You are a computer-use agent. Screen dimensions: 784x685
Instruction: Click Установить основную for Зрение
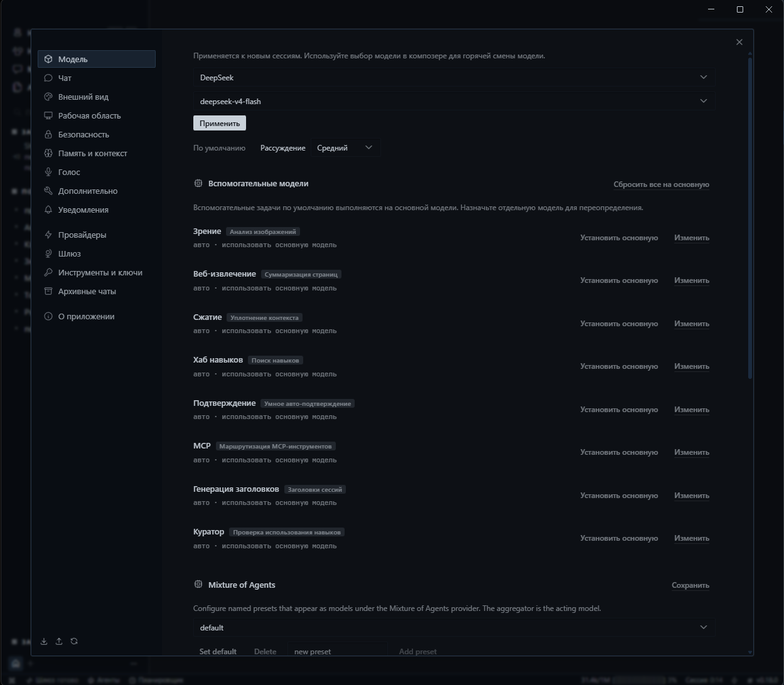[619, 238]
